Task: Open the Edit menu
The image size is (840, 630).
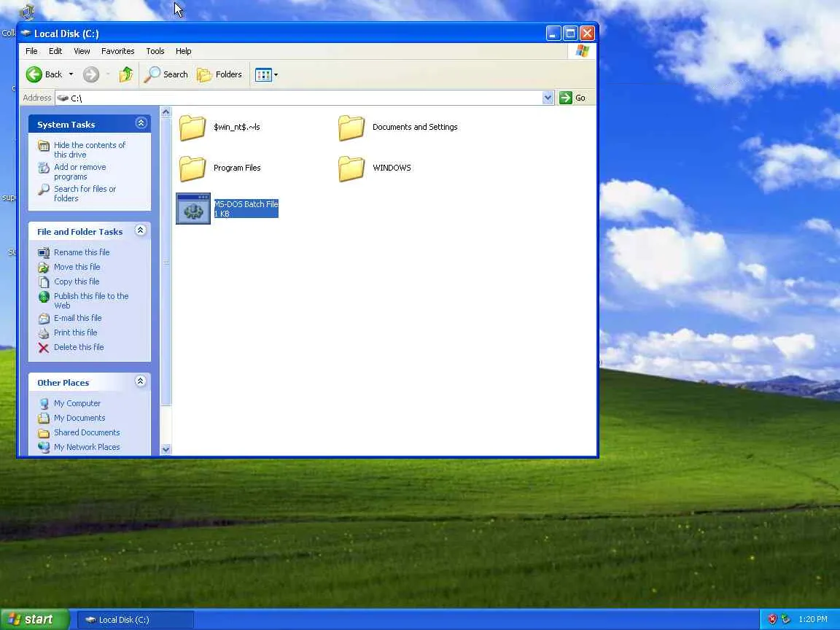Action: pyautogui.click(x=55, y=51)
